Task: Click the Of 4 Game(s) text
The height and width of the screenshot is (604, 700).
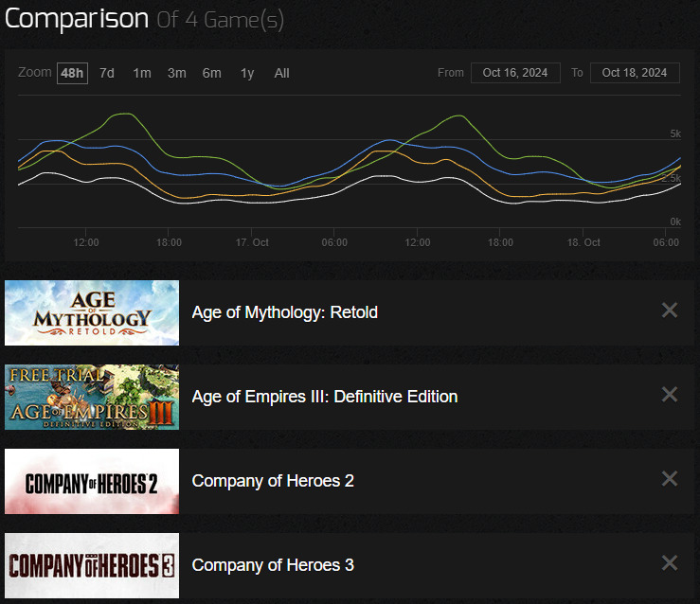Action: 220,20
